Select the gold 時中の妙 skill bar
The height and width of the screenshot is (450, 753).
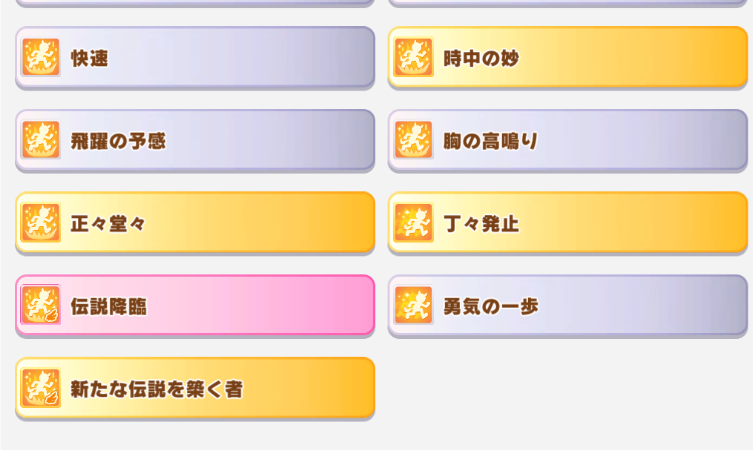click(x=568, y=58)
